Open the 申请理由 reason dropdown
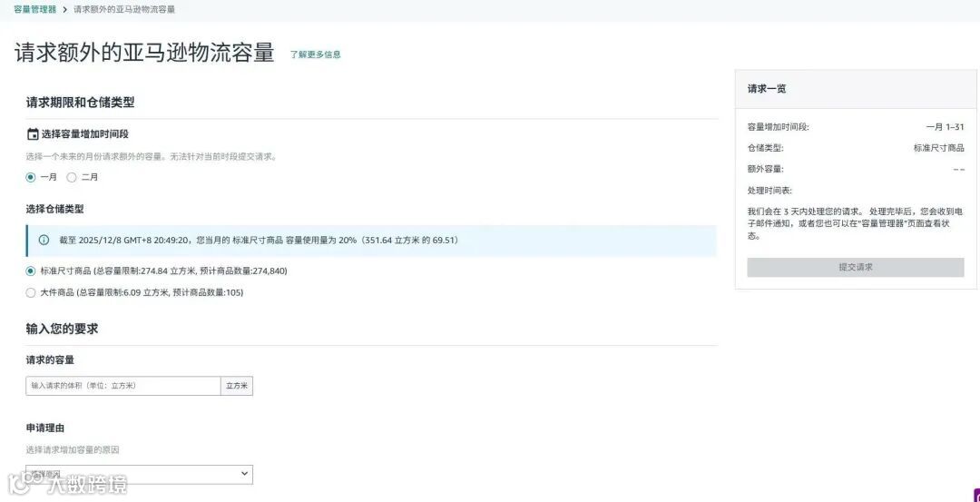This screenshot has height=502, width=980. [x=140, y=475]
